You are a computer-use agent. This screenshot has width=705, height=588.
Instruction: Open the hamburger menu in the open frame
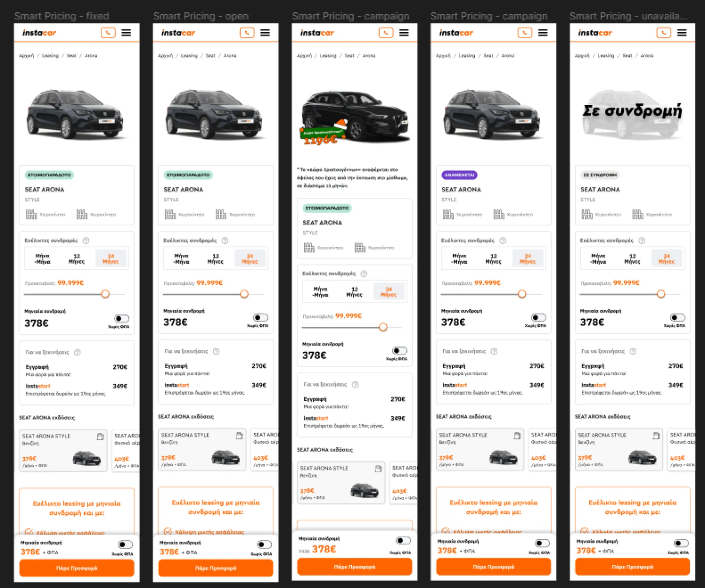265,33
